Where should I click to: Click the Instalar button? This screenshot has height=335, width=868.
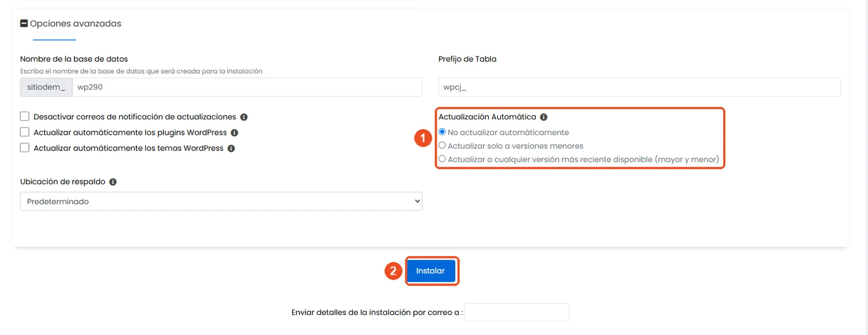click(x=431, y=271)
